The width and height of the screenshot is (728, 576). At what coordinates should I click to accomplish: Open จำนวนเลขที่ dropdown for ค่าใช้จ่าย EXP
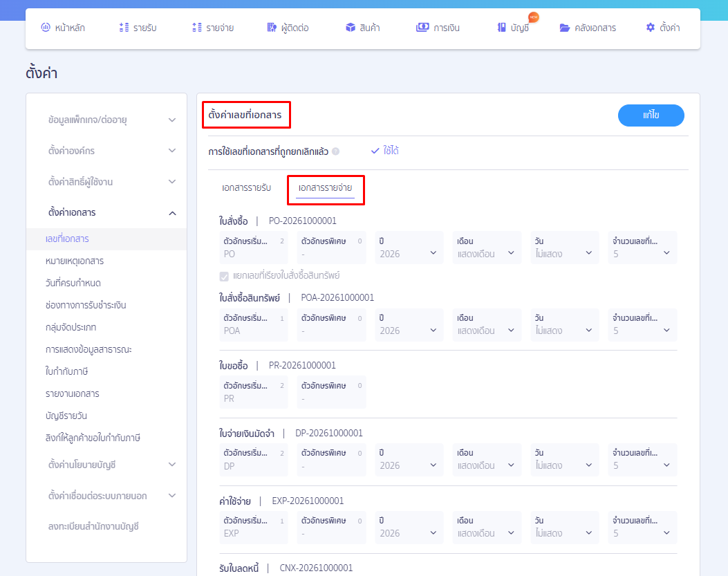(642, 527)
